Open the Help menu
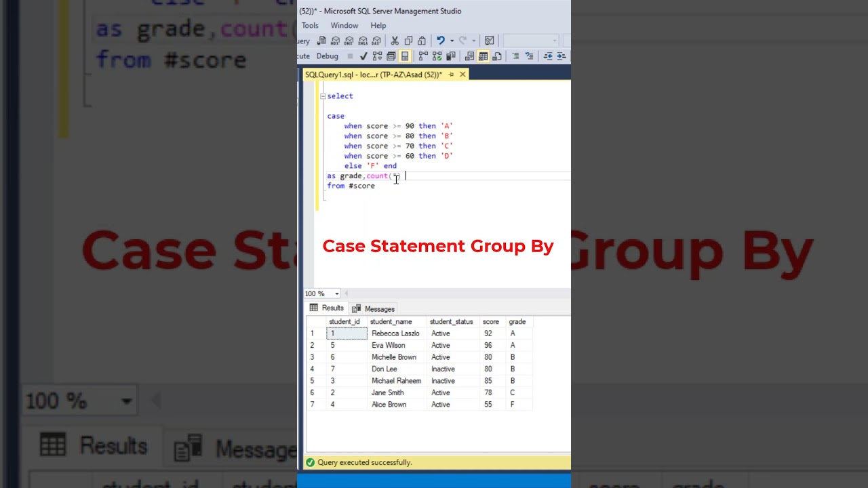 pyautogui.click(x=378, y=26)
